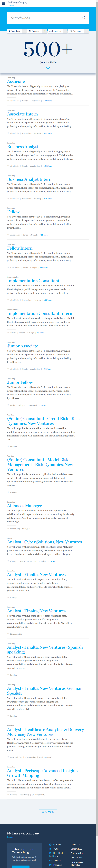Click the search magnifier icon
This screenshot has height=868, width=98.
(x=84, y=18)
